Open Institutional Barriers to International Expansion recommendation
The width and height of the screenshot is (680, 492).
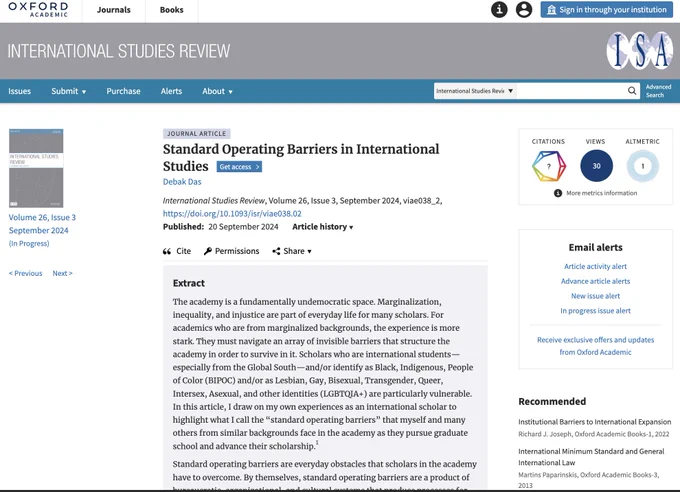(x=595, y=422)
